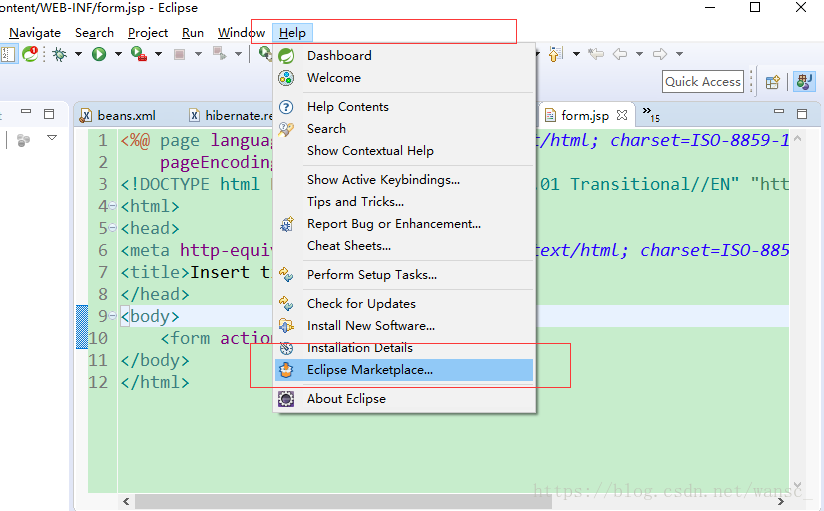Open the dropdown next to Terminate icon
Viewport: 824px width, 511px height.
(198, 54)
